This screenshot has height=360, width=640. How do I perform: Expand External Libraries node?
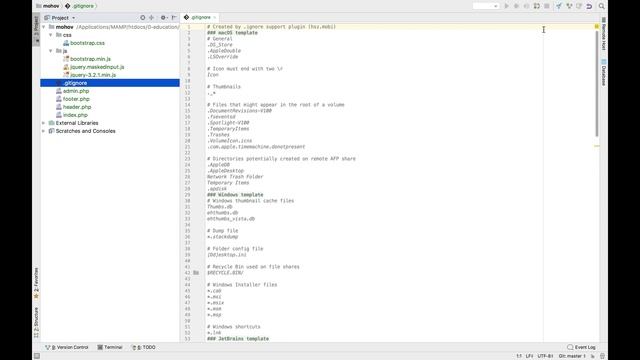click(44, 123)
